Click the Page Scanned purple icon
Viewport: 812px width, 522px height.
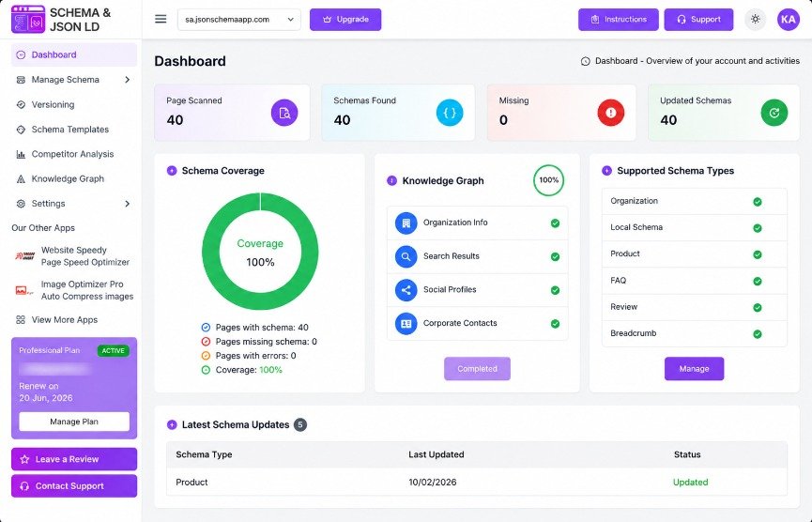tap(284, 113)
